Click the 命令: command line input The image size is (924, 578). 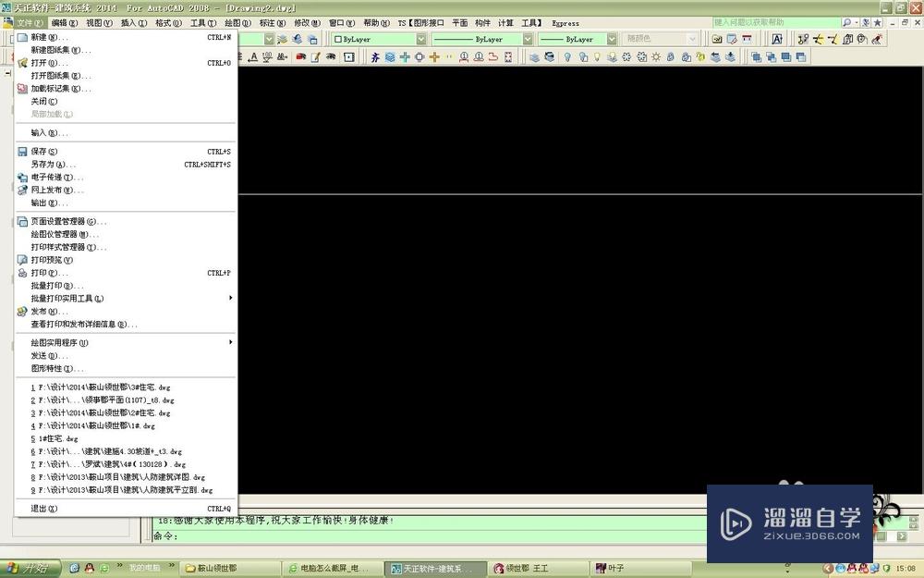tap(429, 535)
